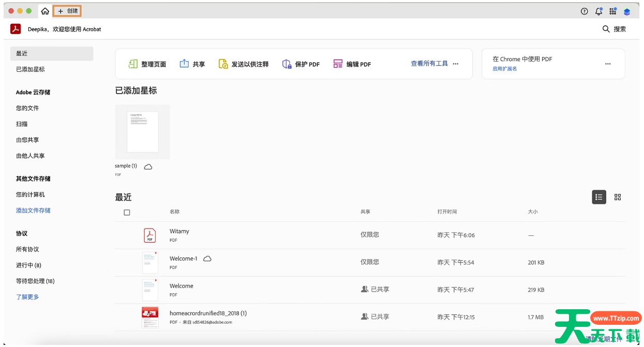Click the Home icon in the top bar

(x=45, y=11)
